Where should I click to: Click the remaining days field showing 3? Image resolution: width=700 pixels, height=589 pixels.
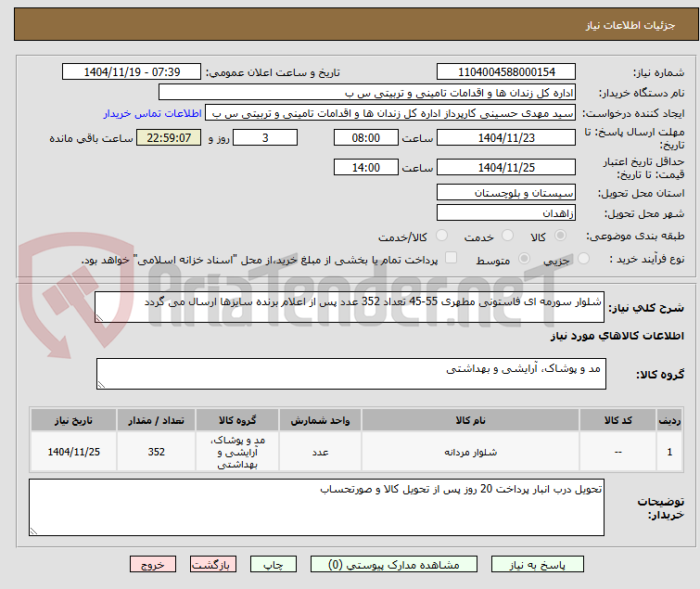[265, 137]
